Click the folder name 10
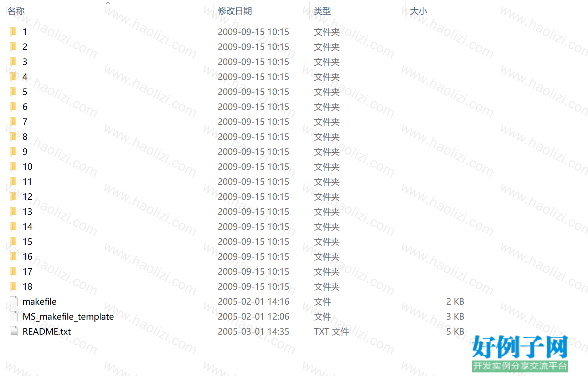The height and width of the screenshot is (376, 588). pyautogui.click(x=27, y=167)
